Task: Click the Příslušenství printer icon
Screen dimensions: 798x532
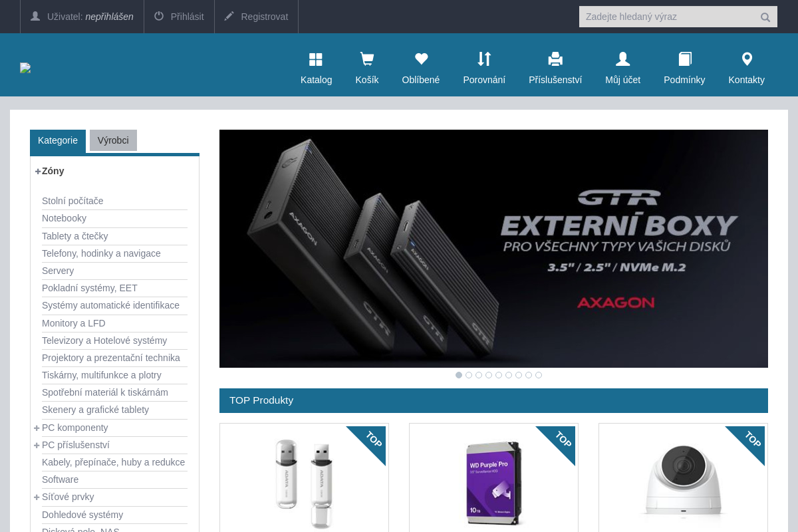Action: pos(555,60)
